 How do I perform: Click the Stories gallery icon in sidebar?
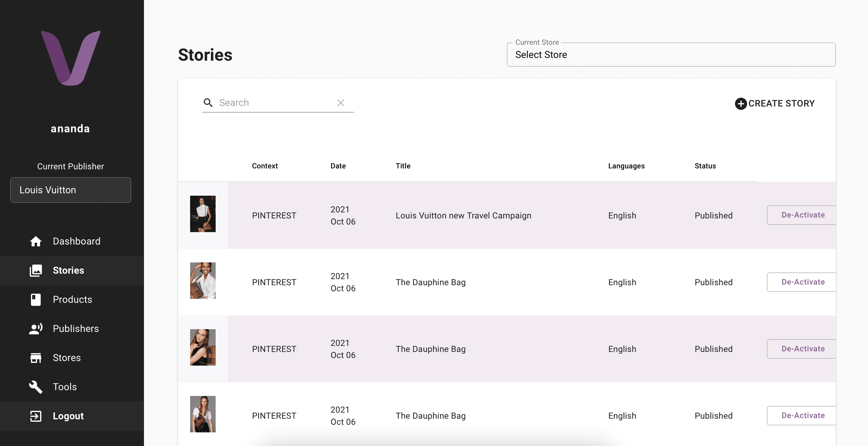(36, 271)
